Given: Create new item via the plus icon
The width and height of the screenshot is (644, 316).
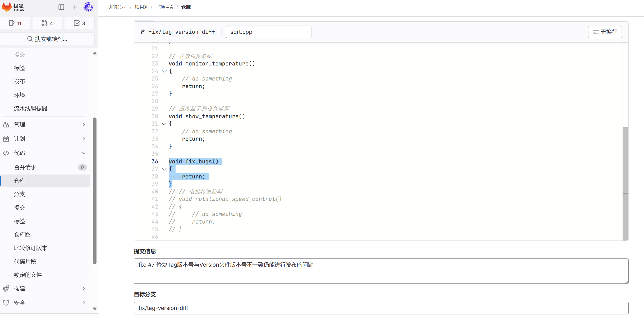Looking at the screenshot, I should 75,7.
